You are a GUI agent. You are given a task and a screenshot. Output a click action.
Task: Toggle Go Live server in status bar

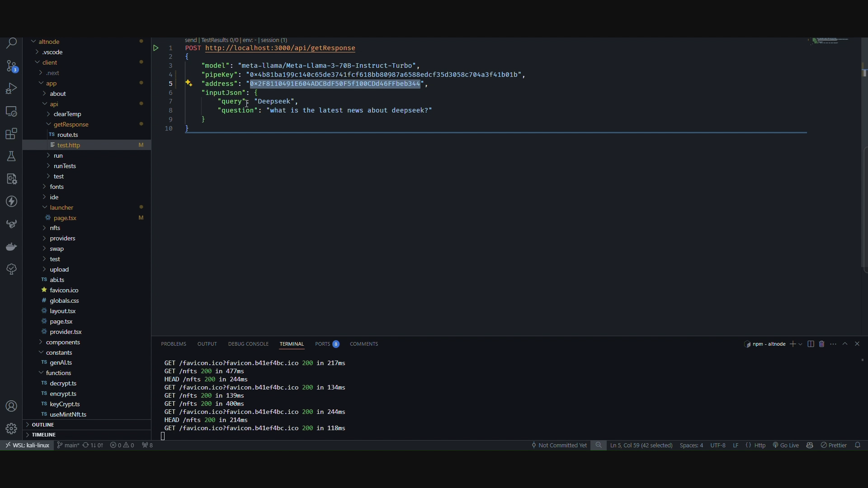pyautogui.click(x=786, y=446)
